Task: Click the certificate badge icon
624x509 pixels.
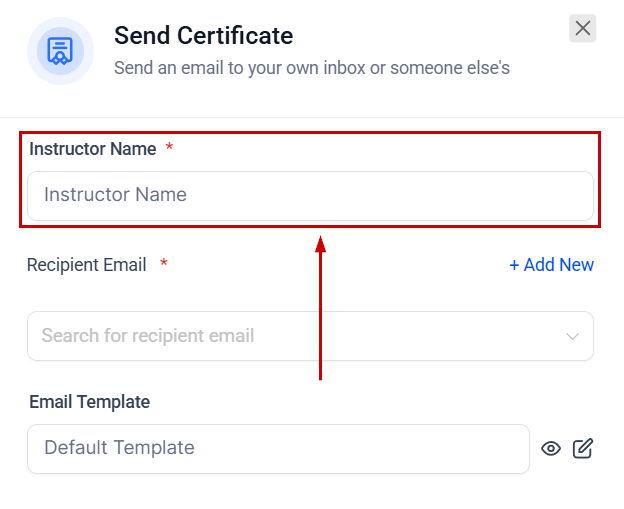Action: click(60, 51)
